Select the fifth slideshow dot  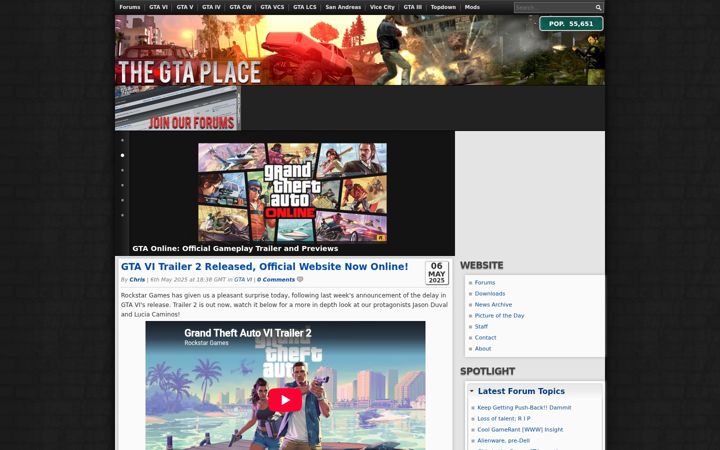pyautogui.click(x=122, y=200)
